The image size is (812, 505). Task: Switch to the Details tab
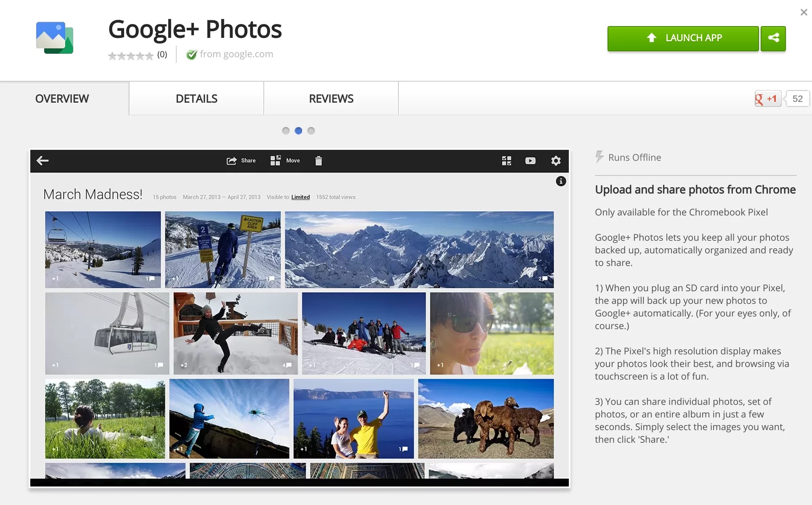coord(196,99)
